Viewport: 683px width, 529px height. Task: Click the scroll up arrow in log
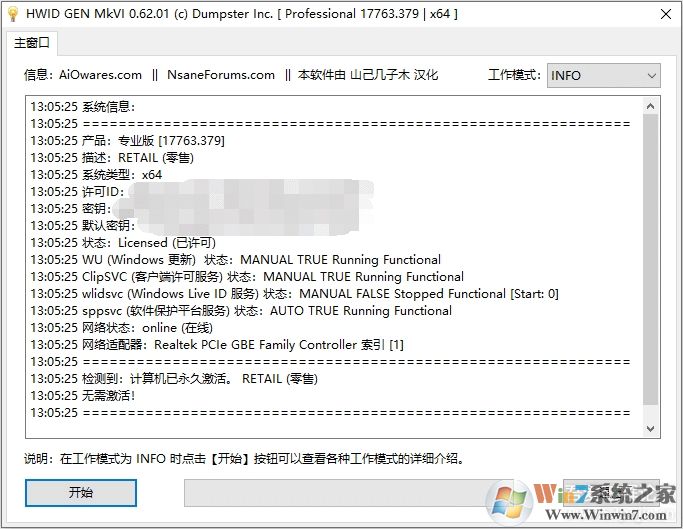pyautogui.click(x=650, y=106)
